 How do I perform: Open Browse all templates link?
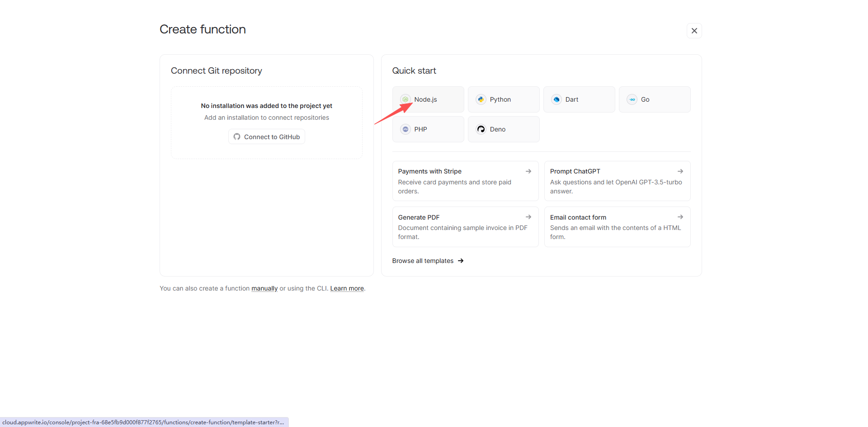pos(427,261)
